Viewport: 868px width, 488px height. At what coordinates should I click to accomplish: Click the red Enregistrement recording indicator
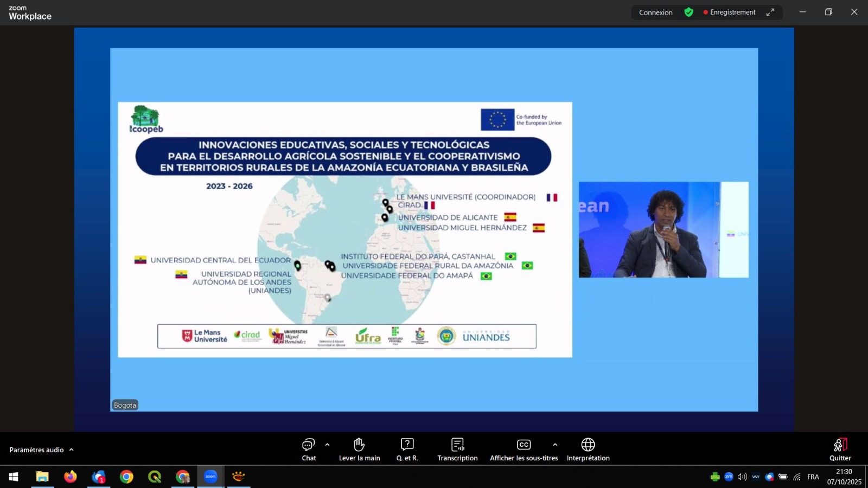[x=729, y=12]
